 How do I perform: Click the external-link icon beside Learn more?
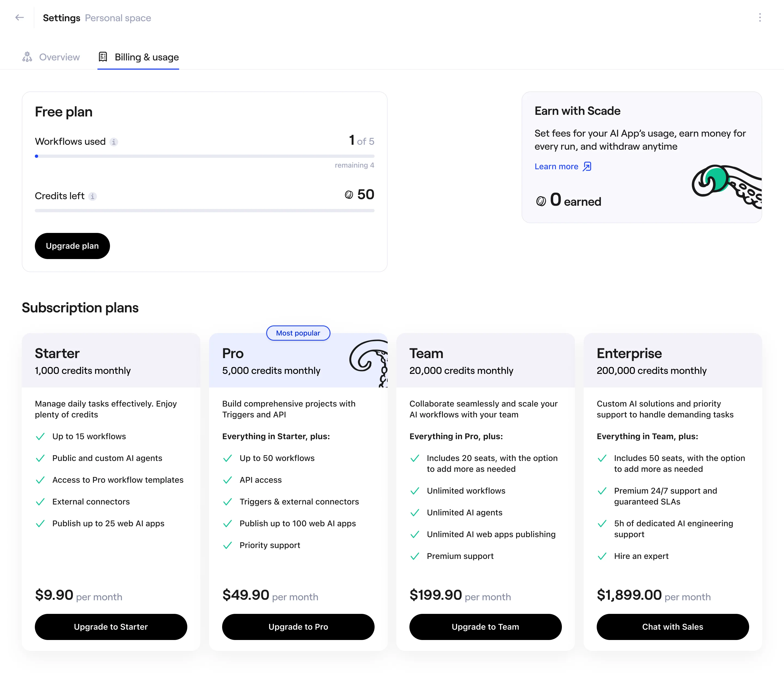587,167
